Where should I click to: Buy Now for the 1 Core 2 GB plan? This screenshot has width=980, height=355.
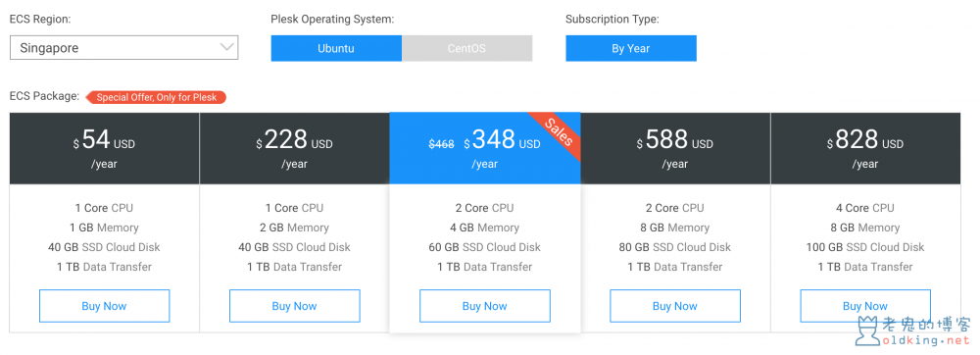[x=294, y=306]
